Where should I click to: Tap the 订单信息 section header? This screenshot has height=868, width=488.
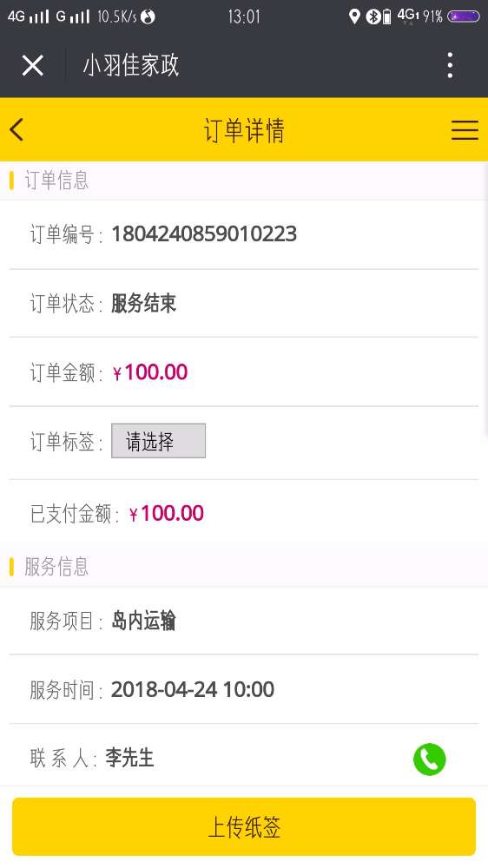point(244,181)
